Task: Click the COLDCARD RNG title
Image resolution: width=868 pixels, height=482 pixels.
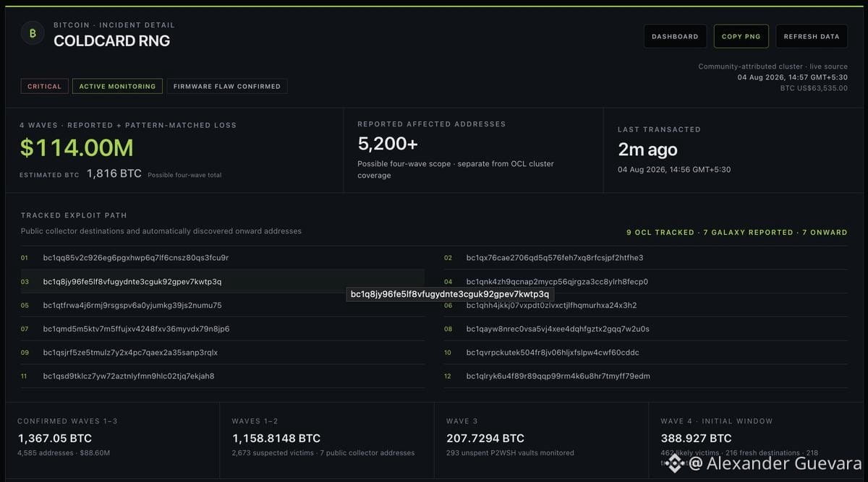Action: pos(112,41)
